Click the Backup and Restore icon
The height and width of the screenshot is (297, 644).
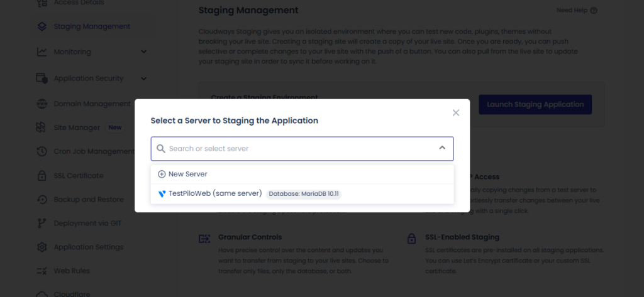coord(42,200)
